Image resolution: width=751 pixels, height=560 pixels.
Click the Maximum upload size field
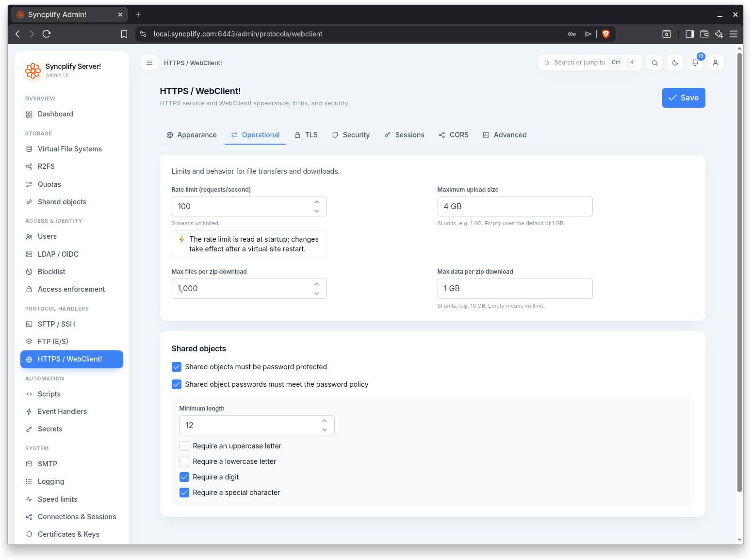pyautogui.click(x=515, y=206)
